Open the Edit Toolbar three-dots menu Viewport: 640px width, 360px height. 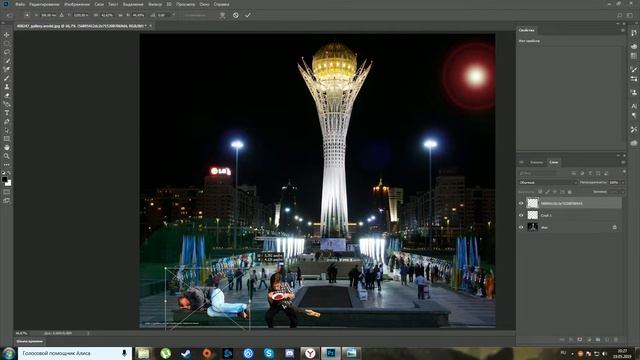[7, 164]
